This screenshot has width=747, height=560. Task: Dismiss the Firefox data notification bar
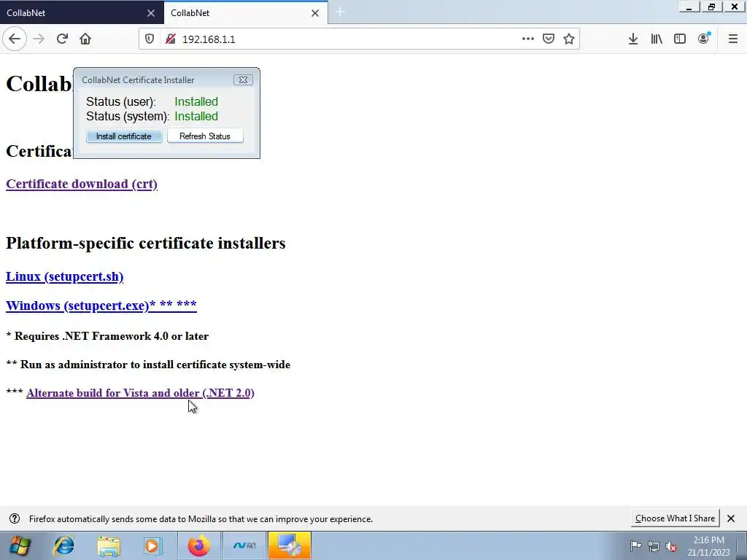click(x=731, y=518)
